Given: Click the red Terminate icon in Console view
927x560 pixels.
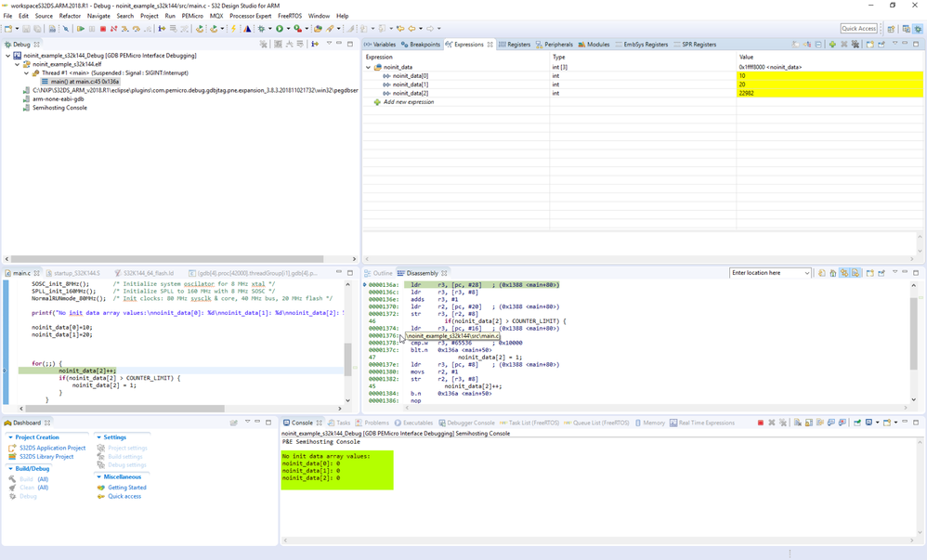Looking at the screenshot, I should [761, 423].
